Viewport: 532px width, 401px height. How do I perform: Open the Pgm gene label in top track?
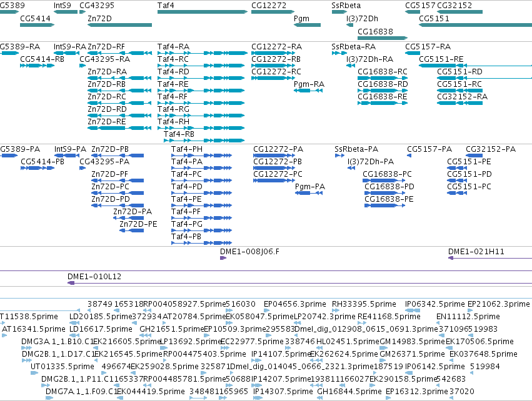tap(301, 19)
